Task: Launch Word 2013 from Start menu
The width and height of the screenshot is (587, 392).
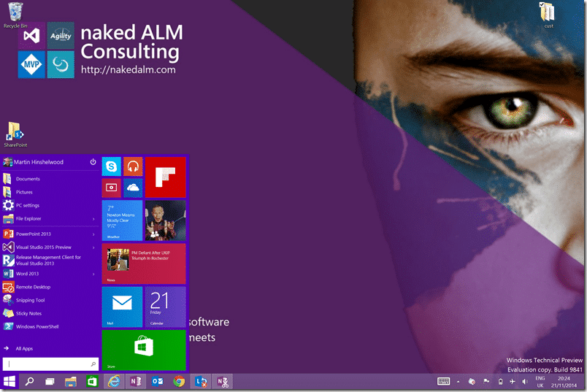Action: point(45,274)
